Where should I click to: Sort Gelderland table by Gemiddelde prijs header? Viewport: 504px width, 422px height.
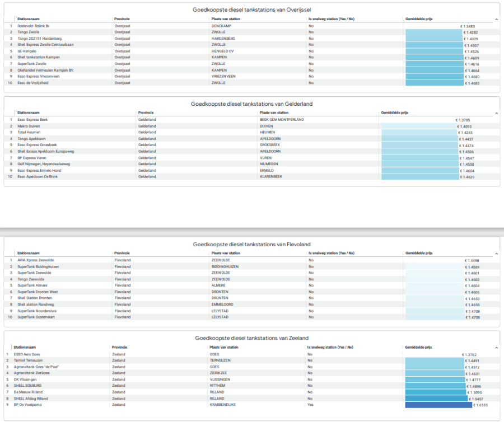tap(394, 112)
